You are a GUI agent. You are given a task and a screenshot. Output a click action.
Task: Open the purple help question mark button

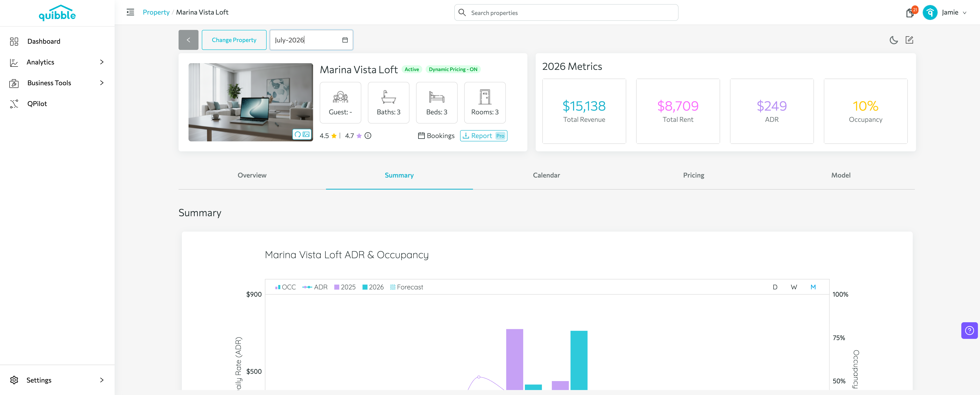(x=969, y=330)
